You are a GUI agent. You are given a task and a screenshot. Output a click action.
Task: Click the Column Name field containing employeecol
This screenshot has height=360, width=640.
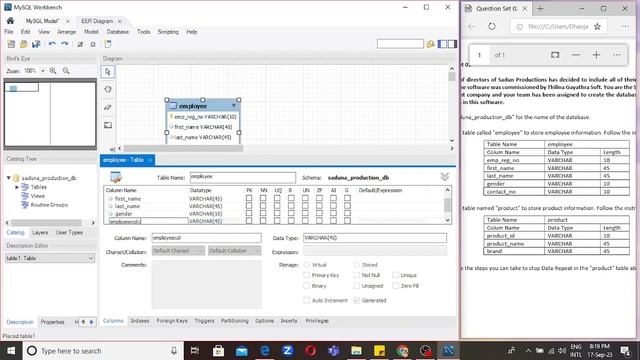pyautogui.click(x=207, y=238)
